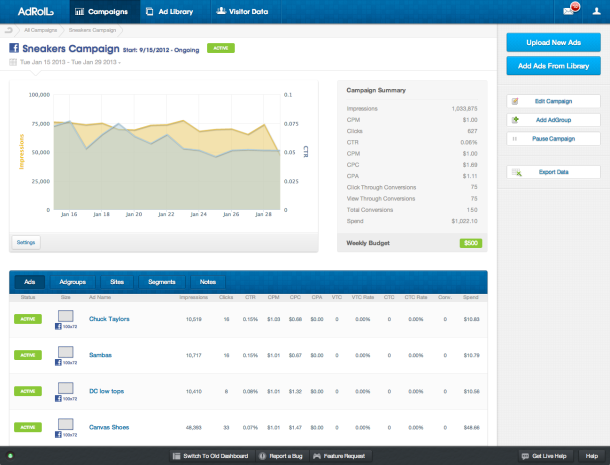Click Report a Bug button
Image resolution: width=610 pixels, height=465 pixels.
[x=282, y=456]
